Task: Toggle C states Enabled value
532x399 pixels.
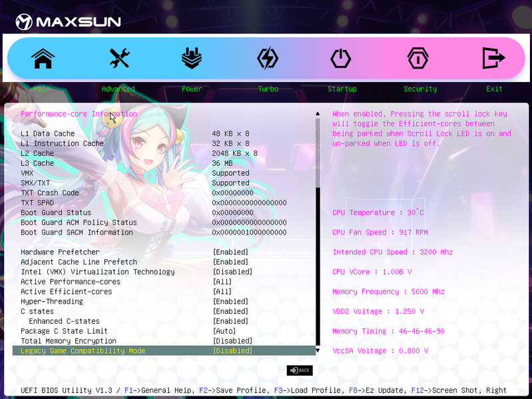Action: tap(230, 311)
